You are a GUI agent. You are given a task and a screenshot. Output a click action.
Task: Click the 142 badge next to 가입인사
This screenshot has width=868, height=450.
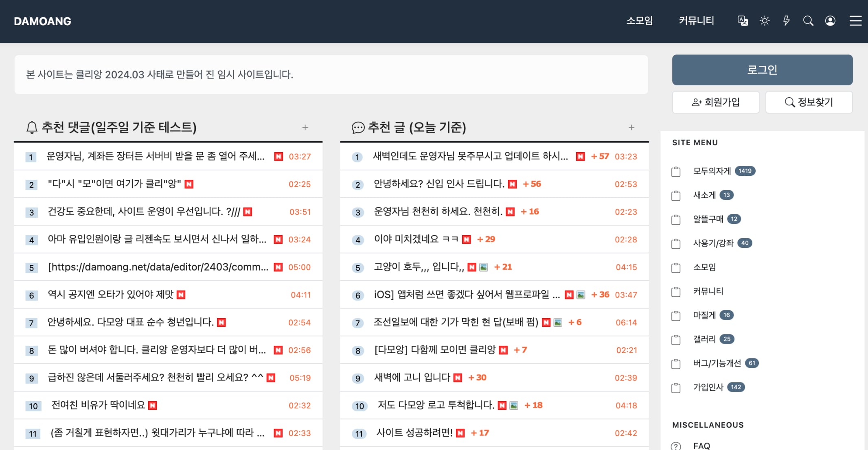(736, 387)
